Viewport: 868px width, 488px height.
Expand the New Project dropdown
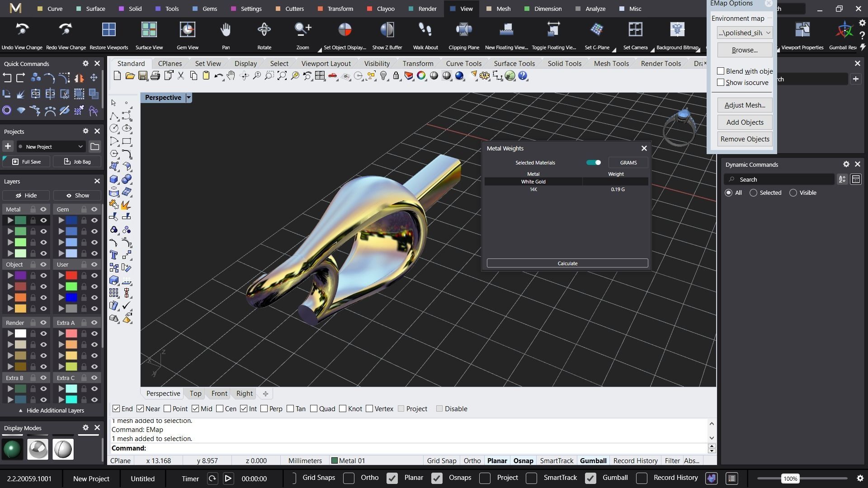pyautogui.click(x=80, y=147)
